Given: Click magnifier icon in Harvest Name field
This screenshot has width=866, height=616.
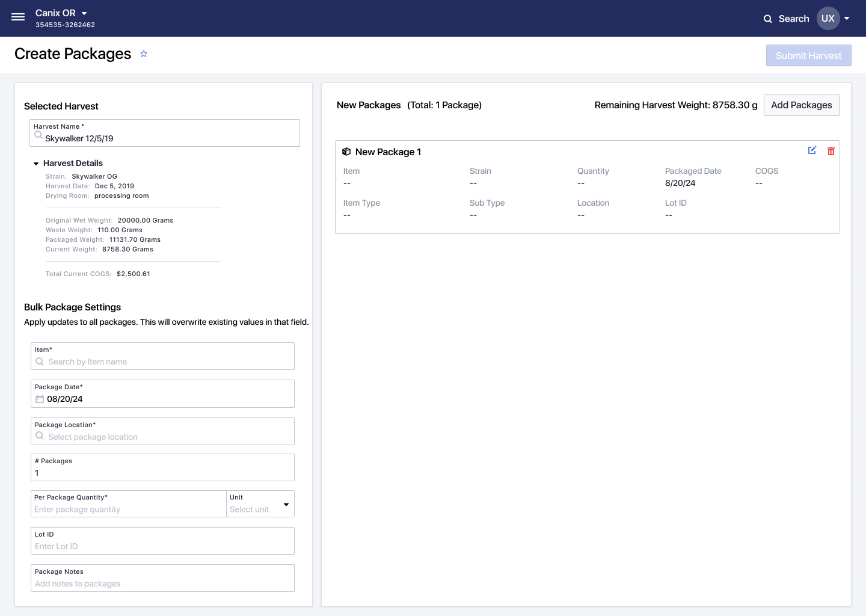Looking at the screenshot, I should (x=38, y=135).
